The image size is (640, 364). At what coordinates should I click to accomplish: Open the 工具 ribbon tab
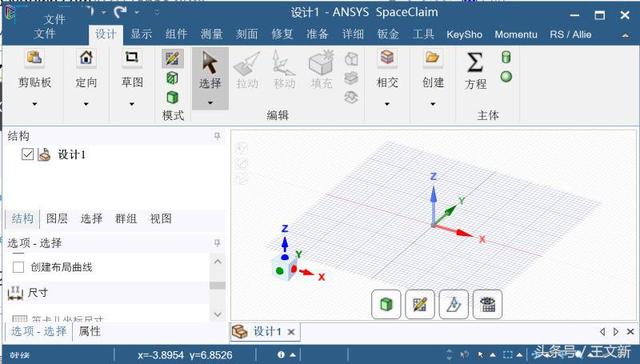(x=423, y=34)
